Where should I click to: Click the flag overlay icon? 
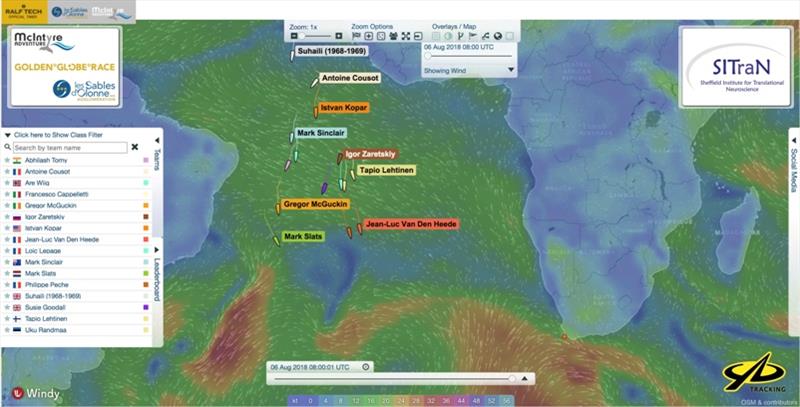473,36
